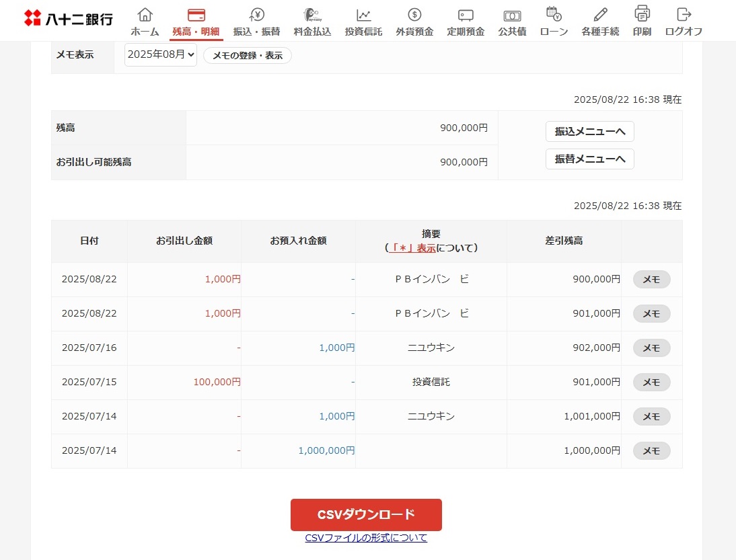Log off using the ログオフ icon
The width and height of the screenshot is (736, 560).
coord(684,15)
